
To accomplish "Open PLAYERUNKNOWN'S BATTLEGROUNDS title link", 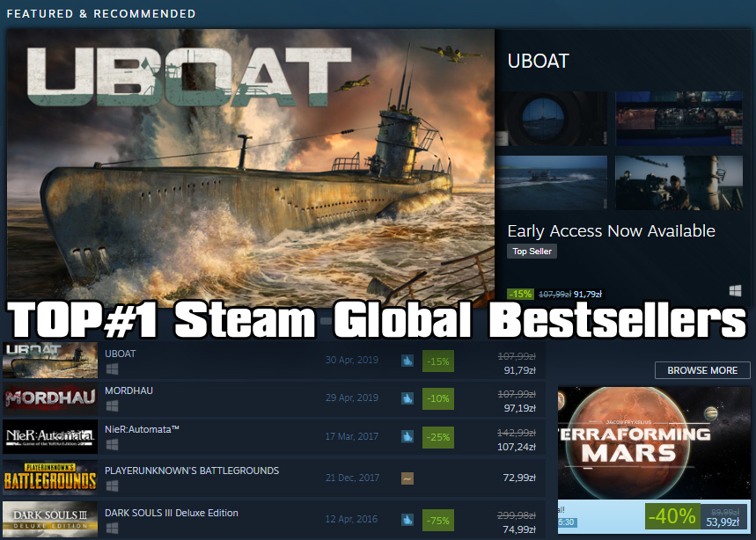I will (192, 471).
